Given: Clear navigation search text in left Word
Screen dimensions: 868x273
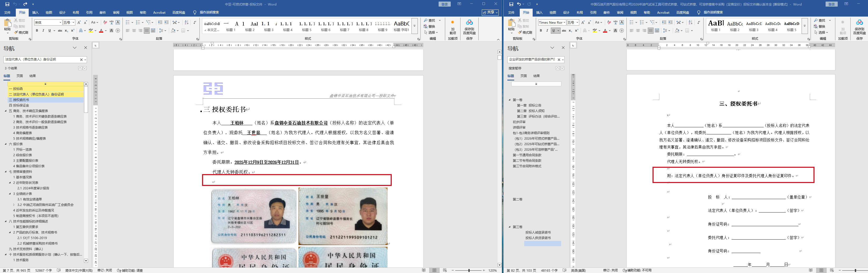Looking at the screenshot, I should pyautogui.click(x=81, y=60).
